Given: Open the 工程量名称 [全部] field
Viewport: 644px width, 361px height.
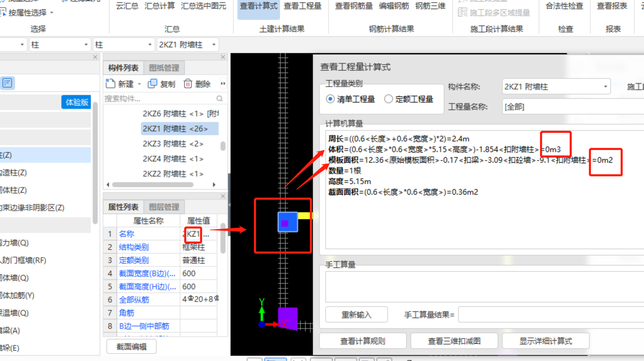Looking at the screenshot, I should coord(573,107).
